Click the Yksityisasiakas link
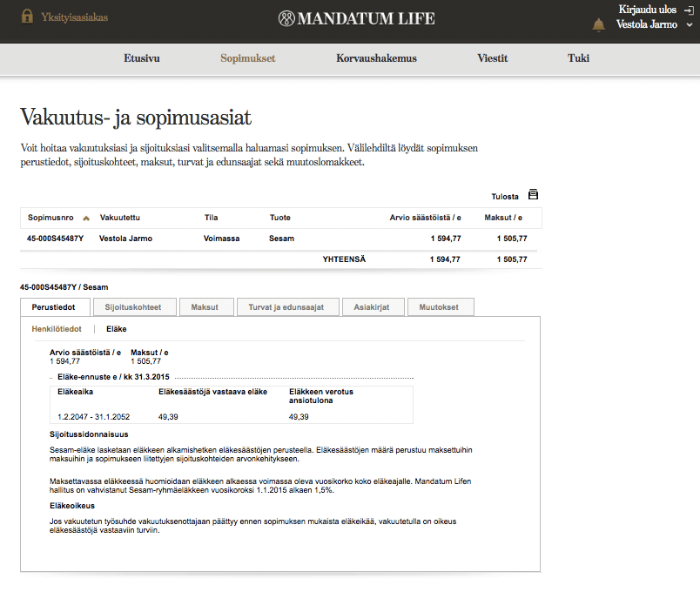Screen dimensions: 700x592 tap(75, 17)
